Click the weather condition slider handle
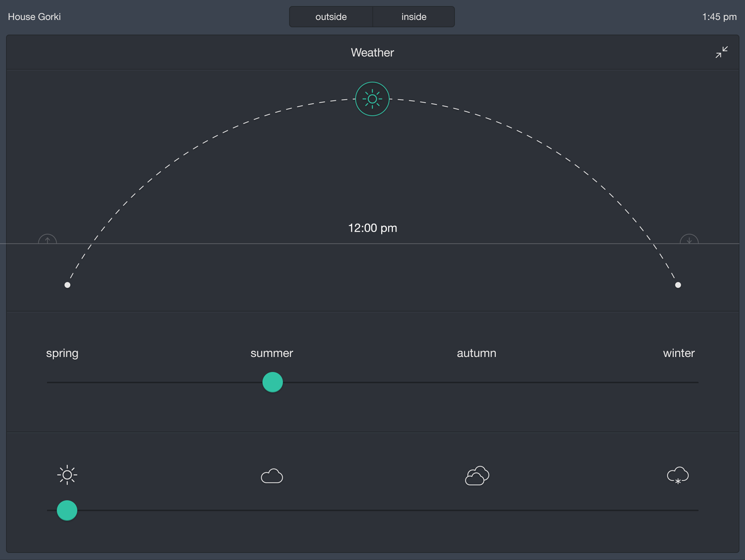 click(x=67, y=510)
